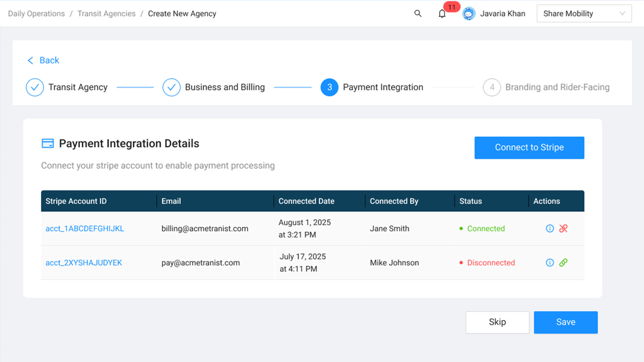Open notifications with the bell icon
Image resolution: width=644 pixels, height=362 pixels.
pyautogui.click(x=442, y=13)
